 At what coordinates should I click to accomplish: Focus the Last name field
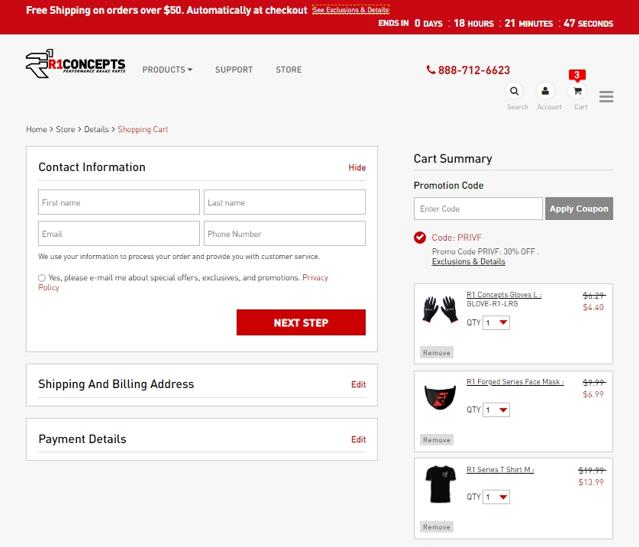tap(284, 202)
